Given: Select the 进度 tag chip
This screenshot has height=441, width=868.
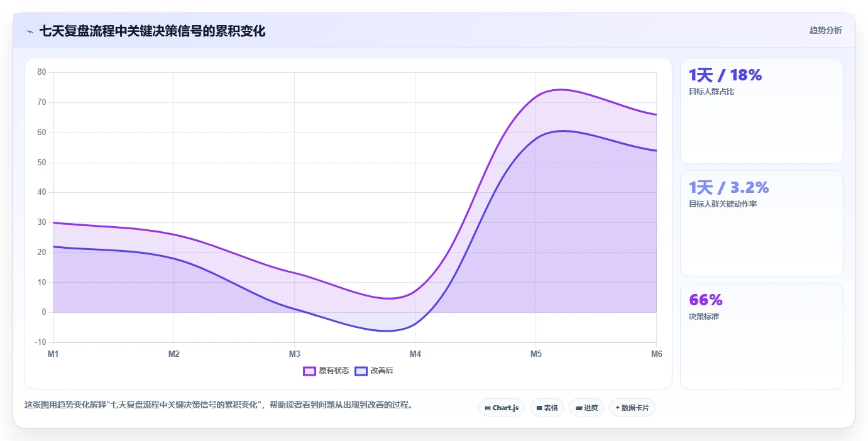Looking at the screenshot, I should pyautogui.click(x=586, y=408).
